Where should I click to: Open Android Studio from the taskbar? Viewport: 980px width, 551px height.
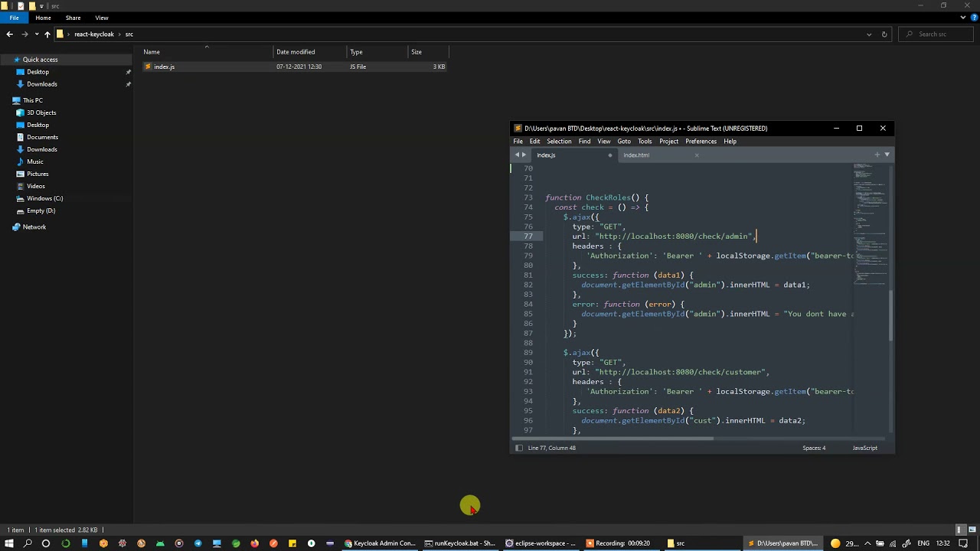click(160, 543)
